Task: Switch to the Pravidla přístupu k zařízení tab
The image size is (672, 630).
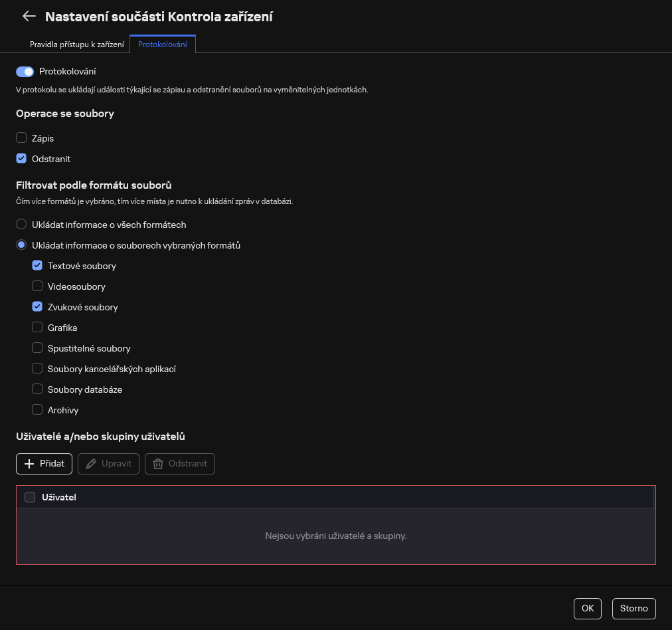Action: [x=76, y=45]
